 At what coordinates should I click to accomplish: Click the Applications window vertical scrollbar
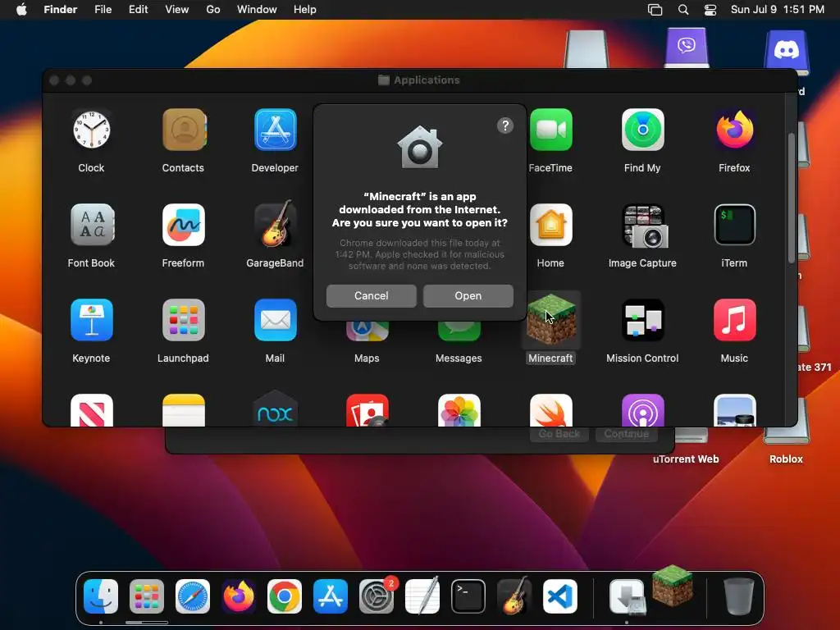[x=792, y=199]
